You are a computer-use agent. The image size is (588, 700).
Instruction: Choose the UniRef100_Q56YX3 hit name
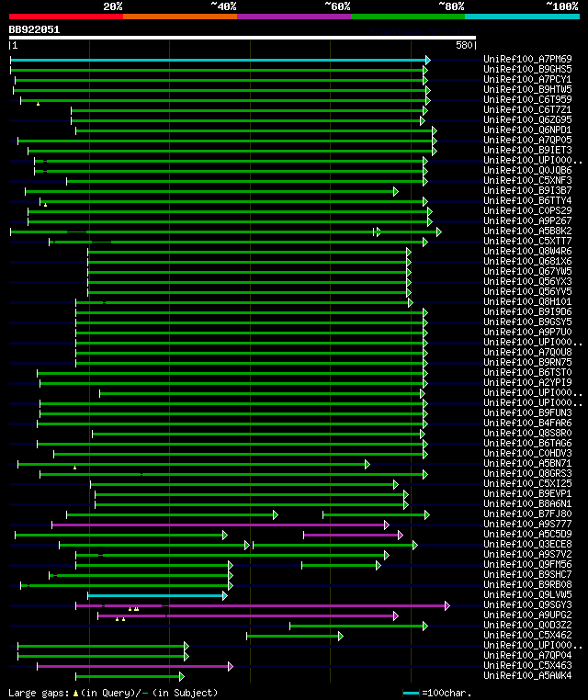[x=527, y=281]
